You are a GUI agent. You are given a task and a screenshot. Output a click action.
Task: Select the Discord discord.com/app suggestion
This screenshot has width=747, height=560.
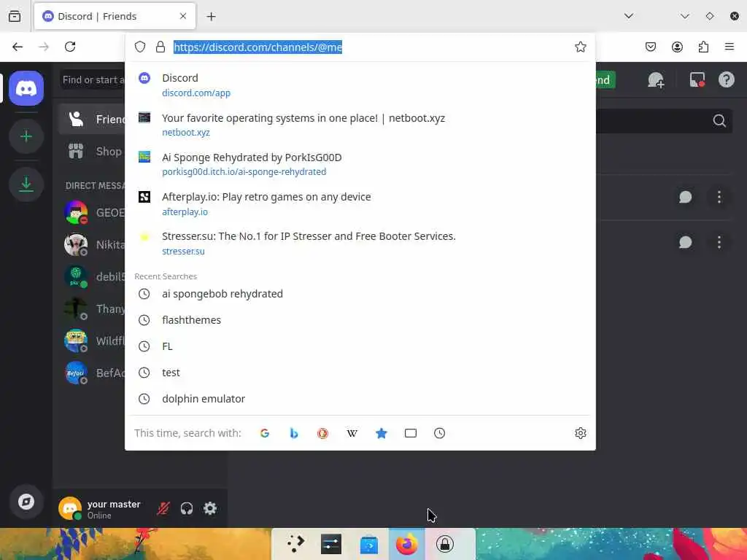[360, 85]
